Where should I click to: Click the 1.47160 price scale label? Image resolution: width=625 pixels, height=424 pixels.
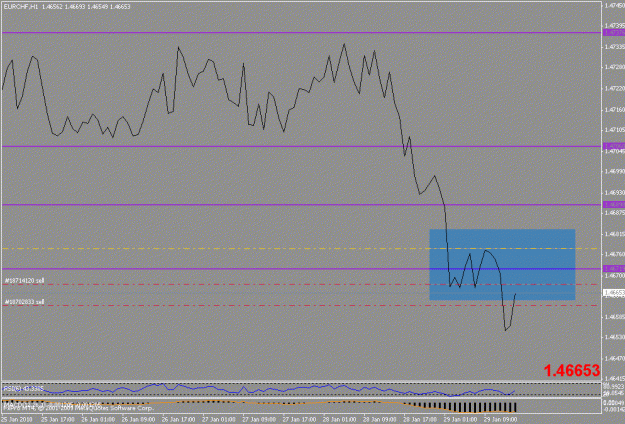tap(615, 109)
